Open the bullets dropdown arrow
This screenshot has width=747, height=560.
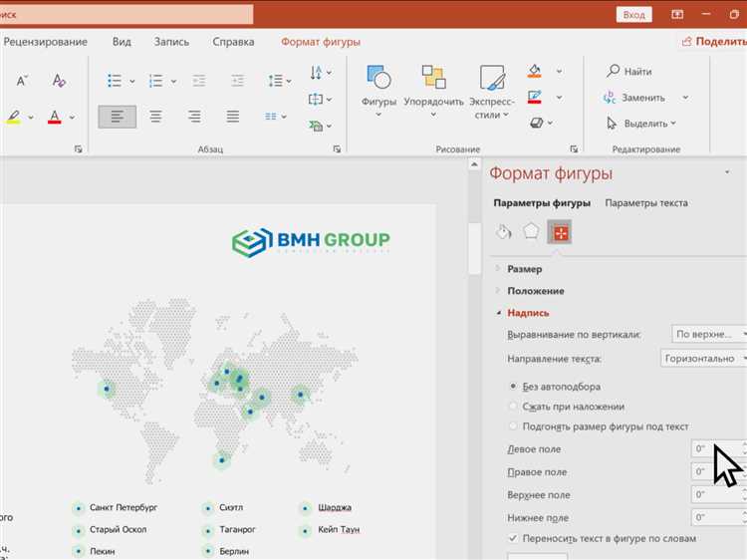click(131, 82)
